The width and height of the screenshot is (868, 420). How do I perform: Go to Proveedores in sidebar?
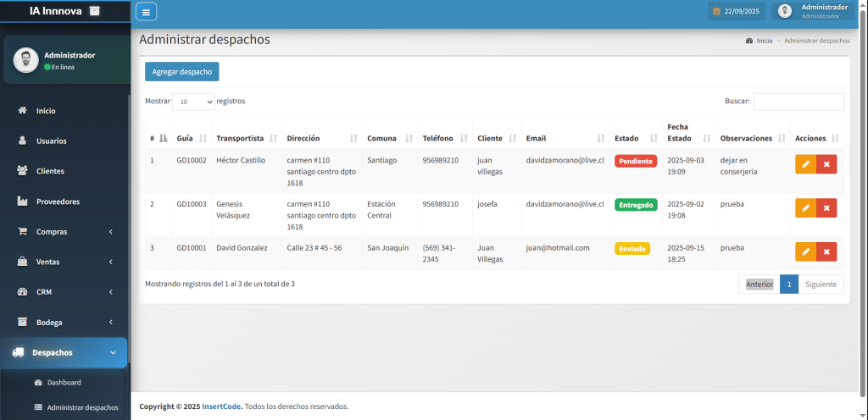click(58, 202)
